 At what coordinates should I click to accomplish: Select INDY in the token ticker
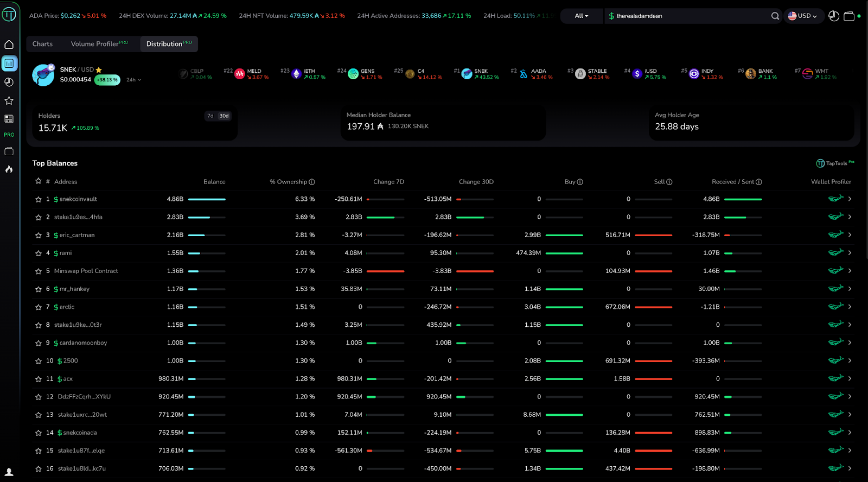coord(703,74)
